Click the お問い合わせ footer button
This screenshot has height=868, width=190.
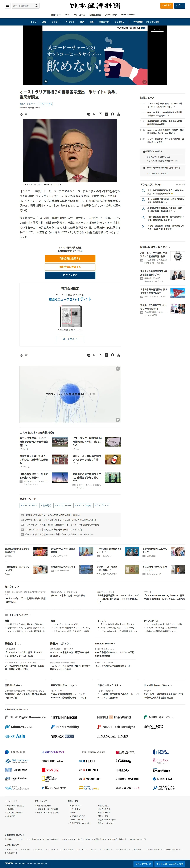[143, 864]
